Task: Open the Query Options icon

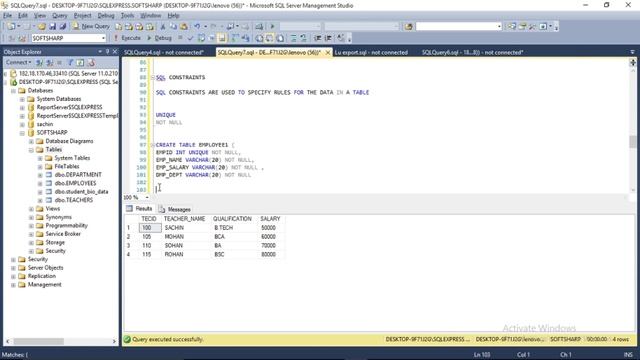Action: tap(211, 38)
